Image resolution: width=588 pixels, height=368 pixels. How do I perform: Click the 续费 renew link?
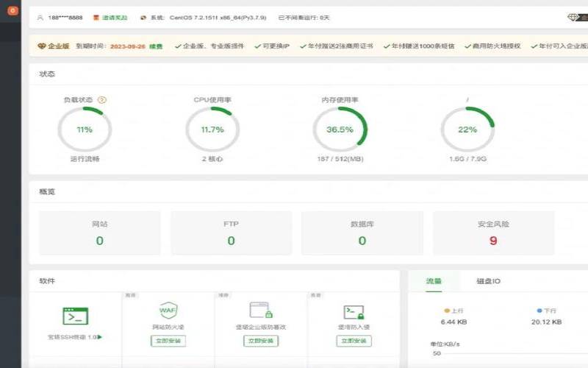(x=157, y=46)
